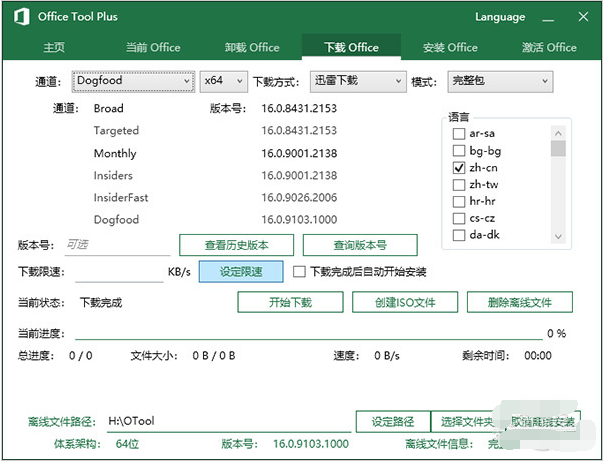The height and width of the screenshot is (462, 607).
Task: Expand the x64 architecture dropdown
Action: pyautogui.click(x=222, y=81)
